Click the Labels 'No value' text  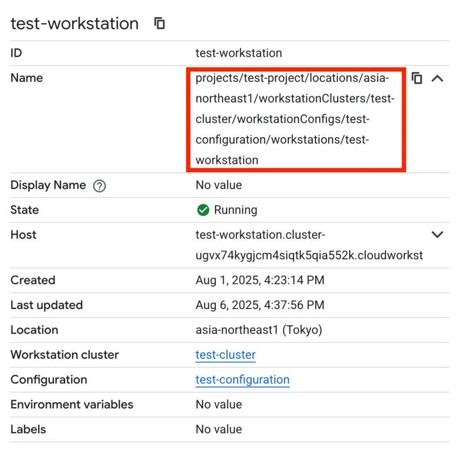tap(218, 429)
